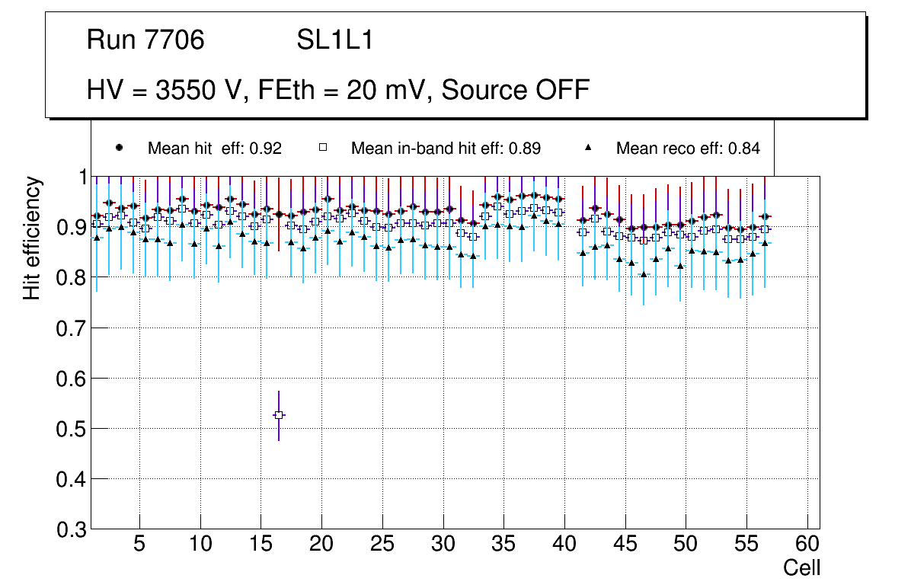Viewport: 911px width, 588px height.
Task: Select the 'Hit efficiency' y-axis title
Action: 32,238
